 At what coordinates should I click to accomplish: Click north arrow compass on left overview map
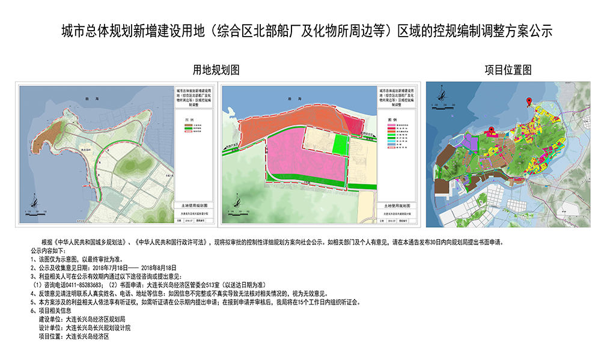[x=35, y=199]
